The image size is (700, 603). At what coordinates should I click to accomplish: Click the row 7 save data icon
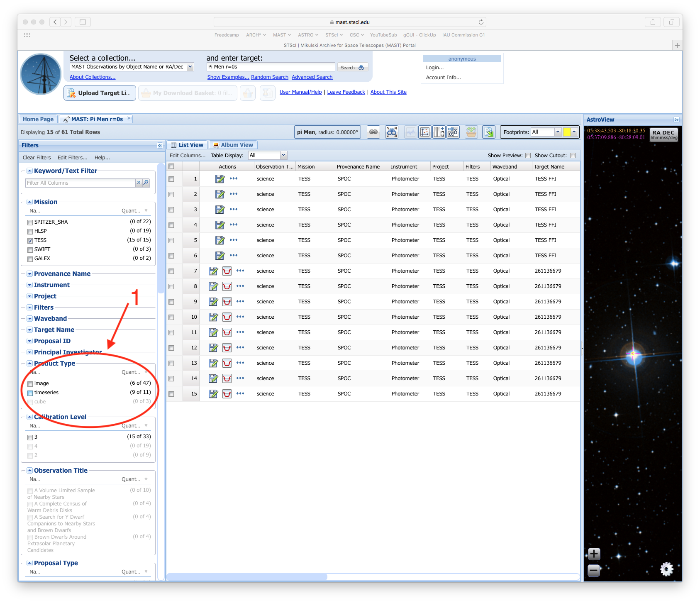tap(213, 271)
